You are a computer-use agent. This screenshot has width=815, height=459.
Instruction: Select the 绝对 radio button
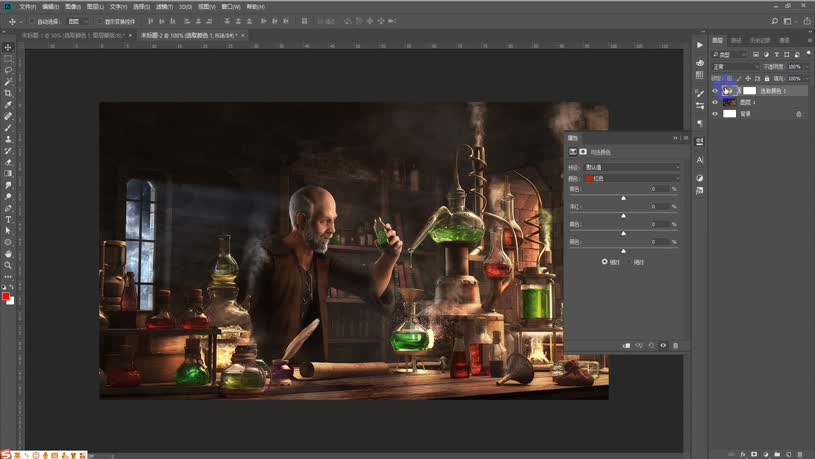pos(629,262)
